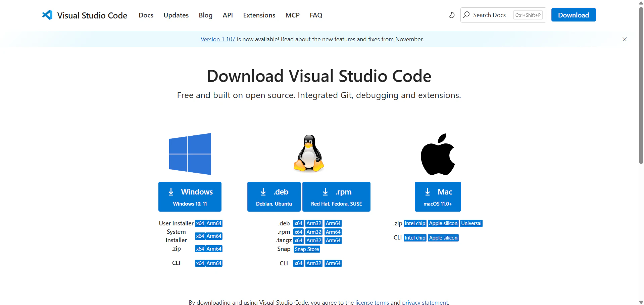Viewport: 644px width, 305px height.
Task: Download Linux .tar.gz Arm64 archive
Action: 333,241
